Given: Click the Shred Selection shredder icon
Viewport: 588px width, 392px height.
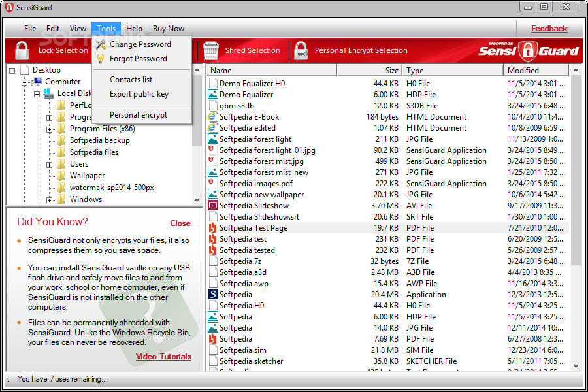Looking at the screenshot, I should click(x=211, y=51).
